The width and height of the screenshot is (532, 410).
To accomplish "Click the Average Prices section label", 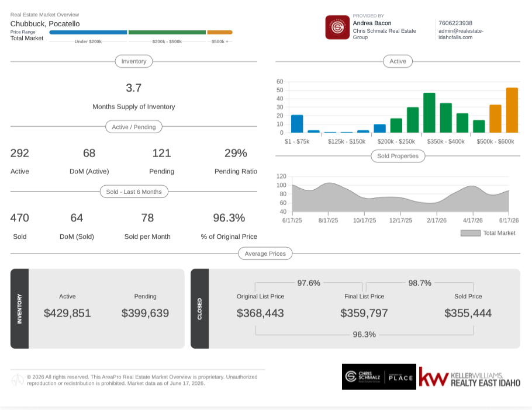I will click(265, 254).
